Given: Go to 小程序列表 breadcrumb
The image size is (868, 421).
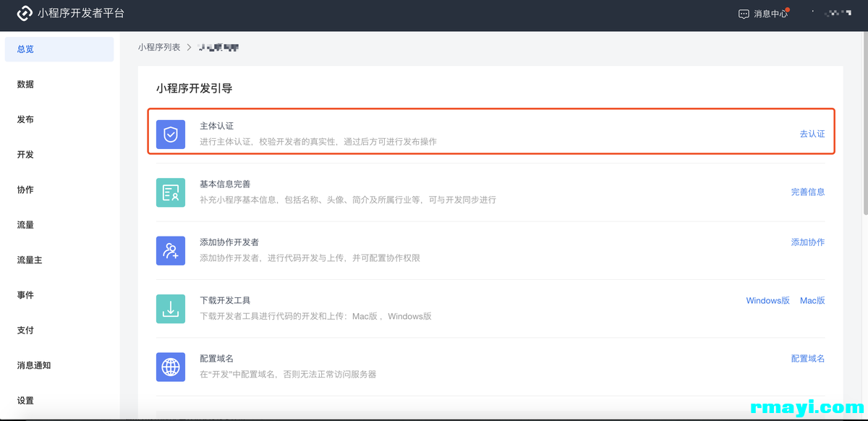Looking at the screenshot, I should (159, 47).
